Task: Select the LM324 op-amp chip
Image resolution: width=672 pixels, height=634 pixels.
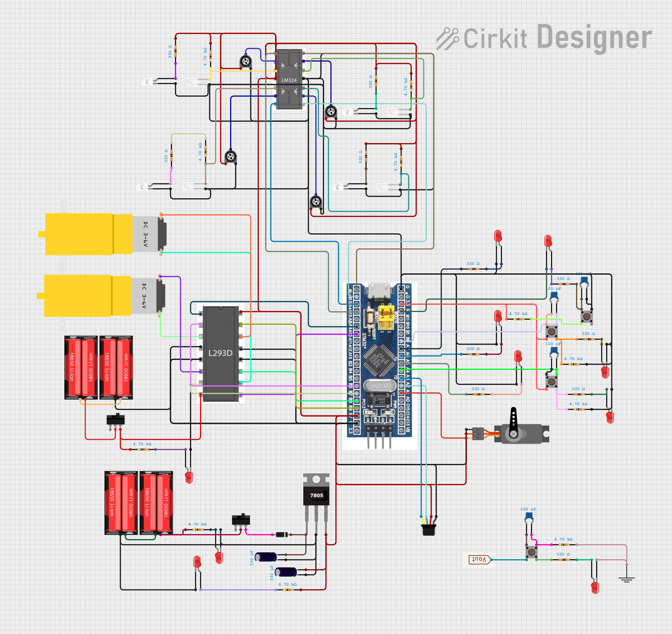Action: (289, 80)
